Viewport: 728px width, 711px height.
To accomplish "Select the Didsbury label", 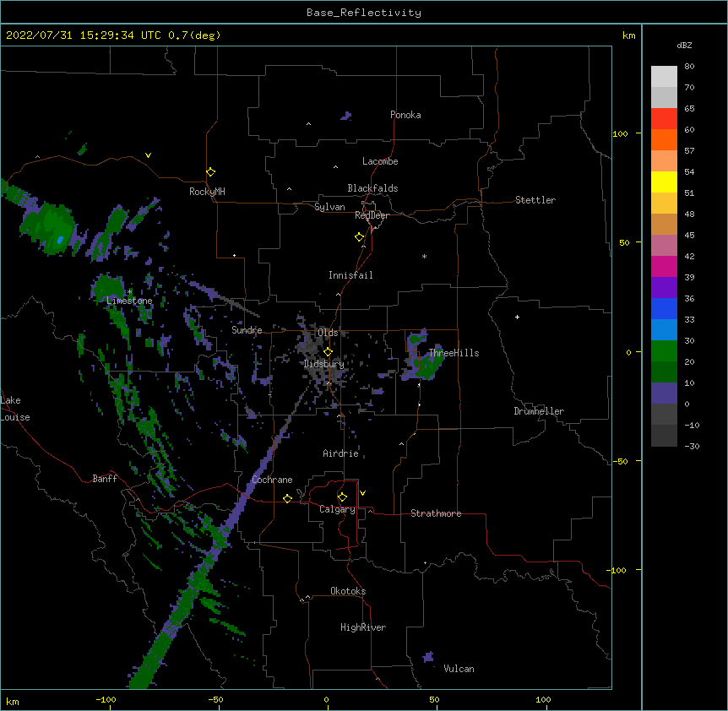I will (x=324, y=364).
